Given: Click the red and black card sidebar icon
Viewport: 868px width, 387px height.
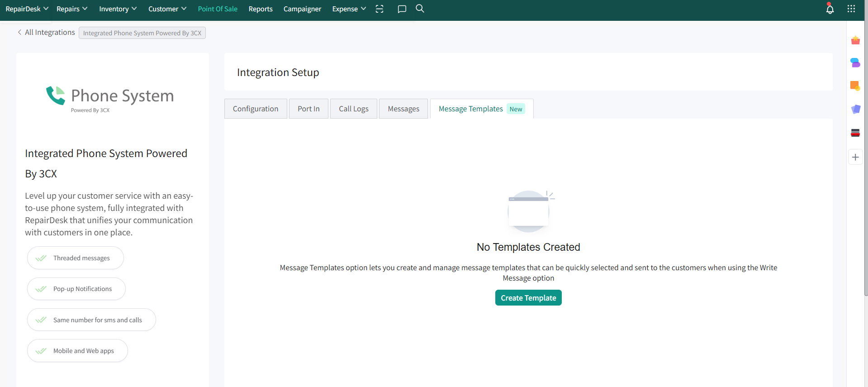Looking at the screenshot, I should tap(855, 133).
